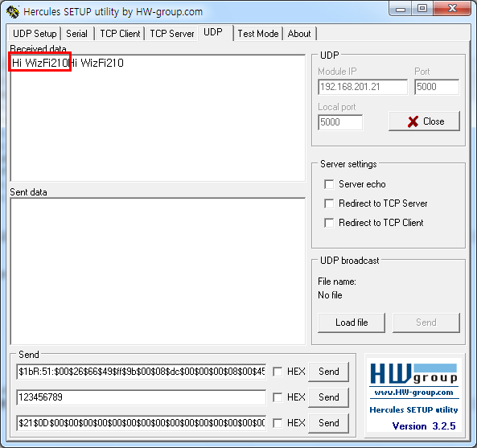Enable HEX for the 123456789 send line
This screenshot has width=477, height=448.
click(278, 397)
